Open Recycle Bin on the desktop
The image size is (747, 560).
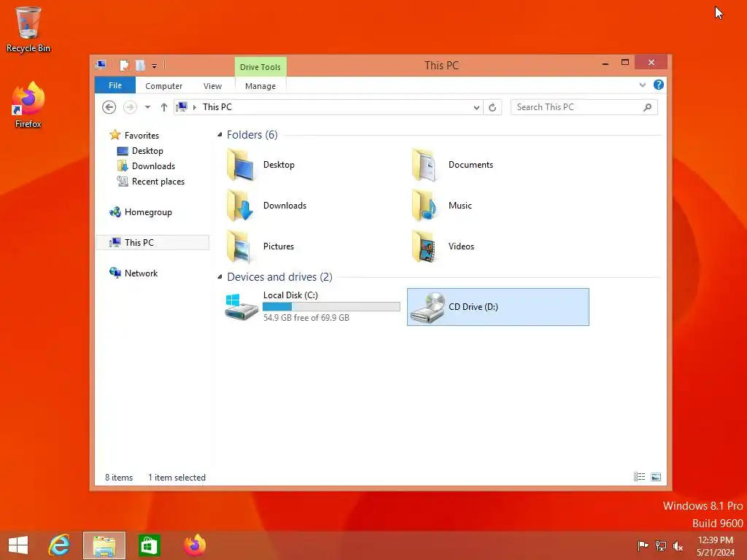coord(28,29)
